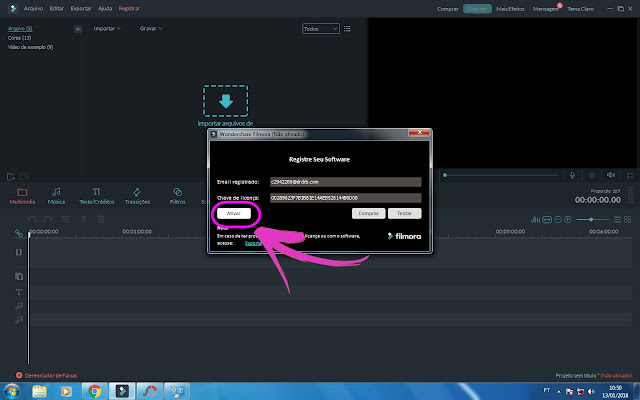Click the scissors split icon
The width and height of the screenshot is (640, 400).
(83, 220)
